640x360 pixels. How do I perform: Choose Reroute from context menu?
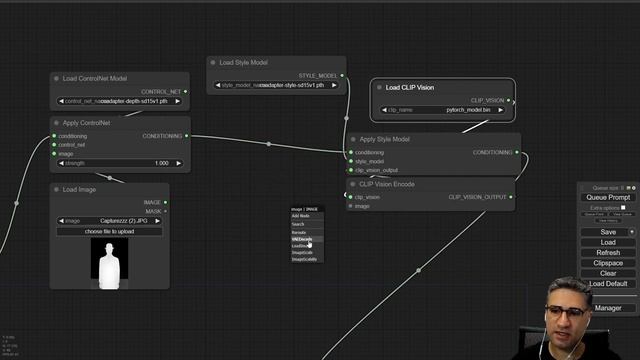(307, 232)
